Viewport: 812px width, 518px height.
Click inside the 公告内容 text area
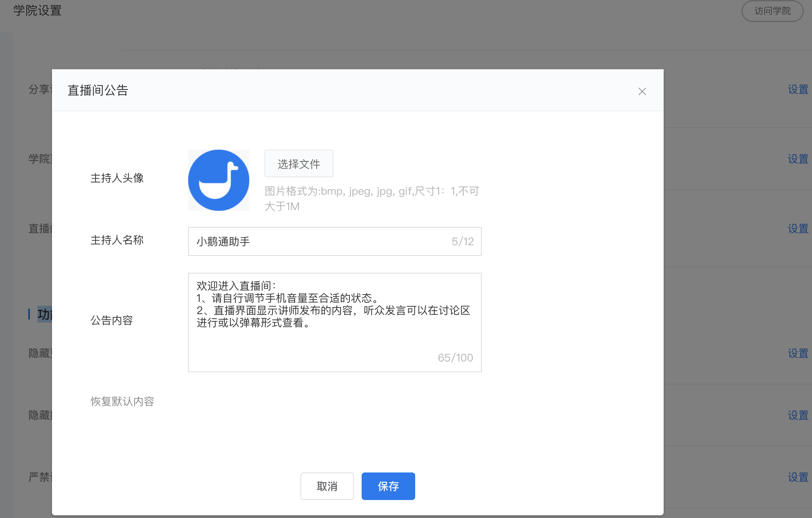(335, 322)
